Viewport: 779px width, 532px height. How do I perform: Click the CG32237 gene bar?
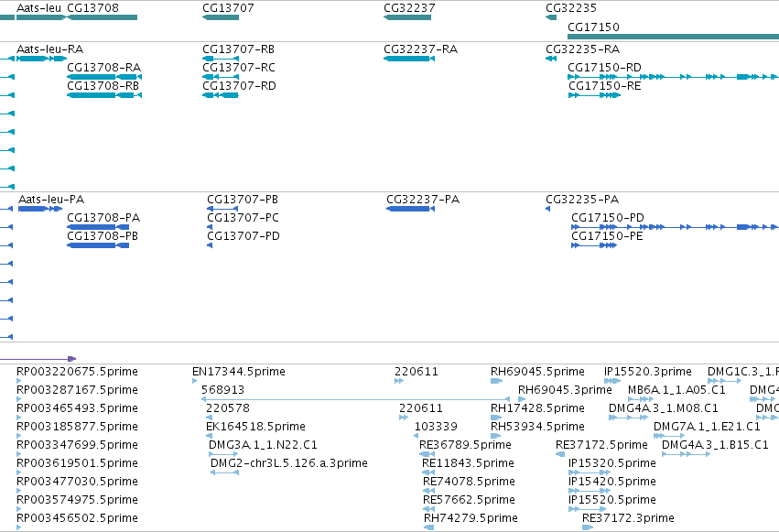(x=407, y=17)
